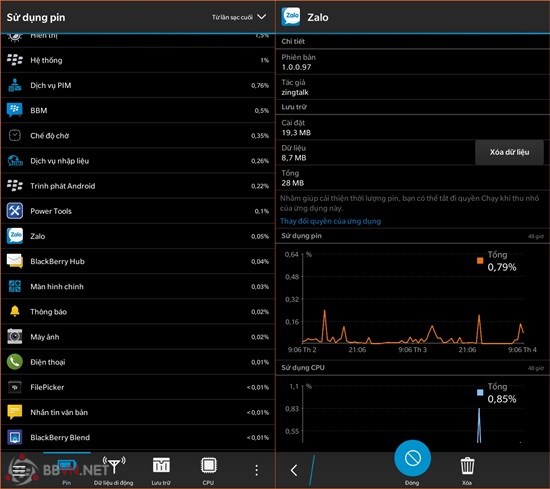
Task: Open the 'Từ lần sạc cuối' dropdown
Action: 239,17
